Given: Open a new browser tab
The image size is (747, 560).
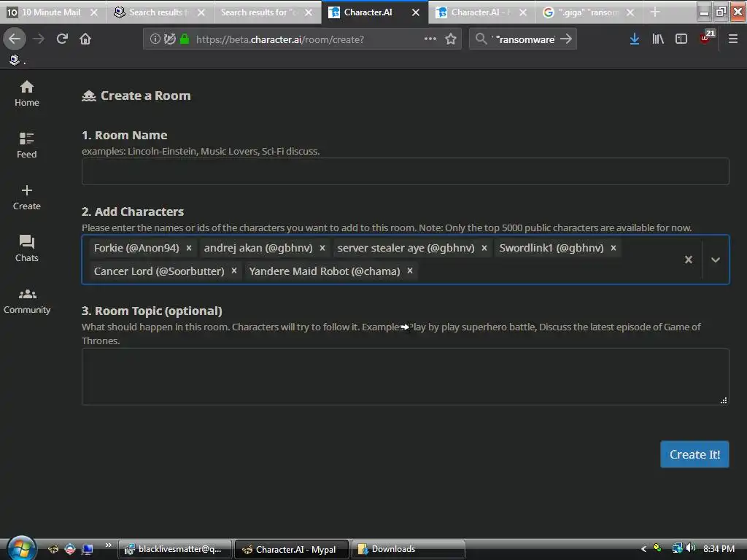Looking at the screenshot, I should (x=655, y=12).
